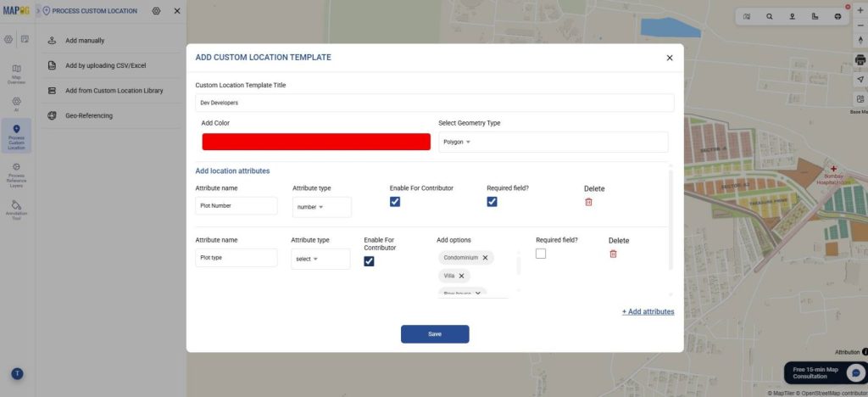This screenshot has width=868, height=397.
Task: Open the Attribution info icon
Action: pyautogui.click(x=865, y=351)
